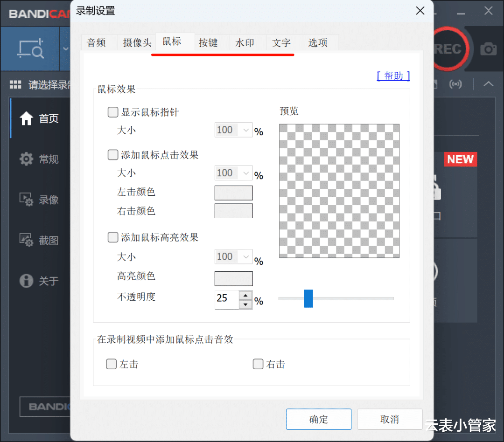
Task: Click the red REC record button
Action: point(450,49)
